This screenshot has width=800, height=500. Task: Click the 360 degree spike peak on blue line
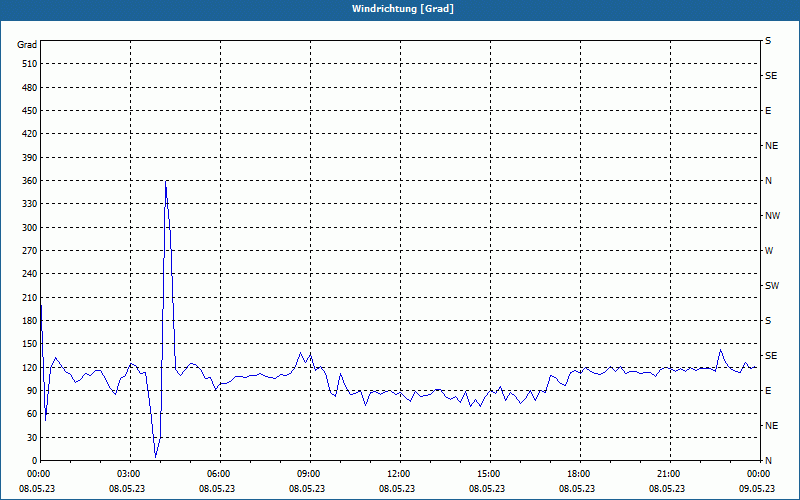click(x=166, y=181)
